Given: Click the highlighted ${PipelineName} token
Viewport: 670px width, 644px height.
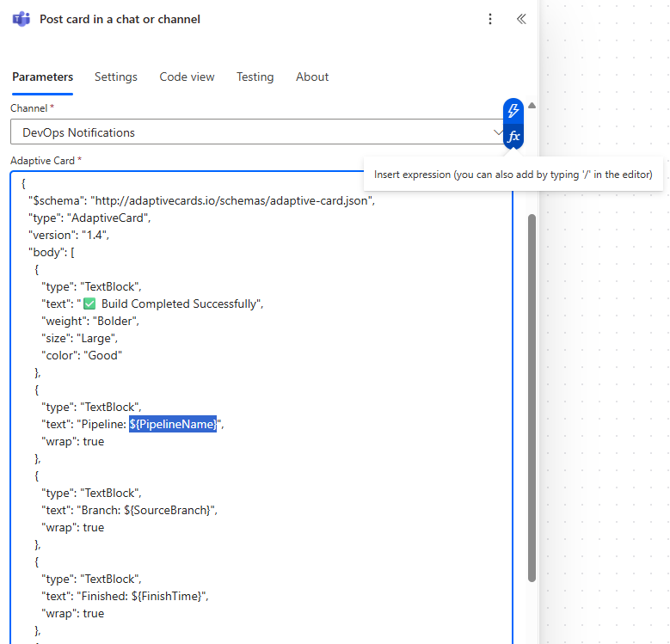Looking at the screenshot, I should [x=173, y=424].
